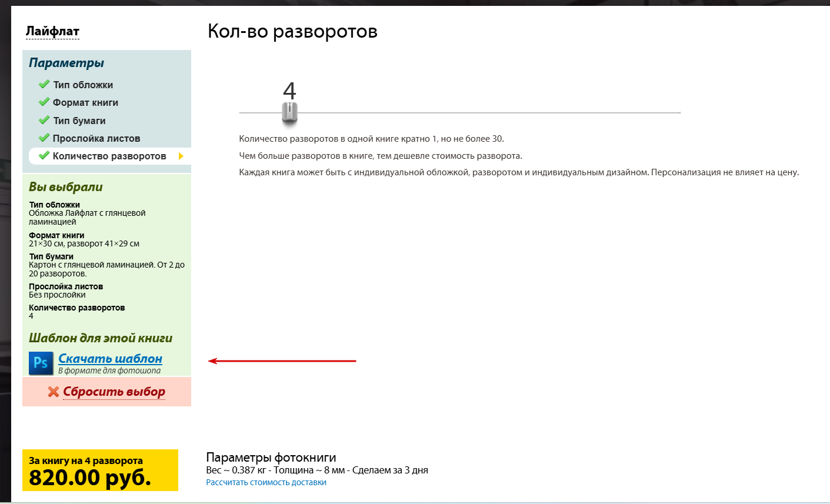Viewport: 830px width, 504px height.
Task: Click the weight and thickness info line
Action: point(317,470)
